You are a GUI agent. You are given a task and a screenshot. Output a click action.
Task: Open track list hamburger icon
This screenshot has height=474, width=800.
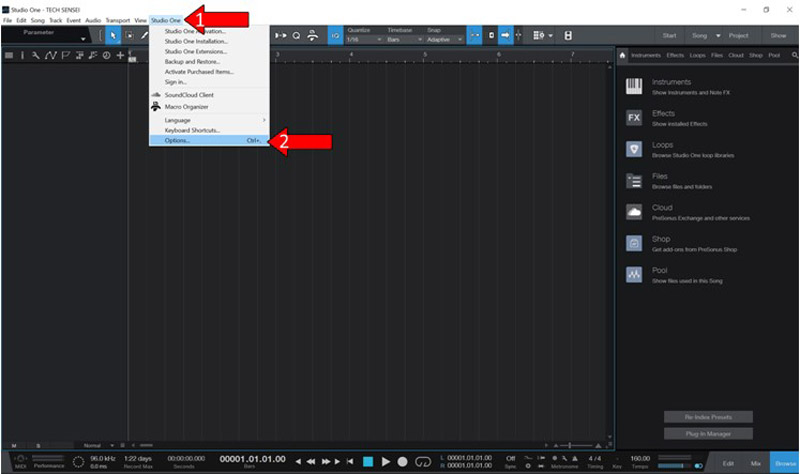tap(9, 55)
